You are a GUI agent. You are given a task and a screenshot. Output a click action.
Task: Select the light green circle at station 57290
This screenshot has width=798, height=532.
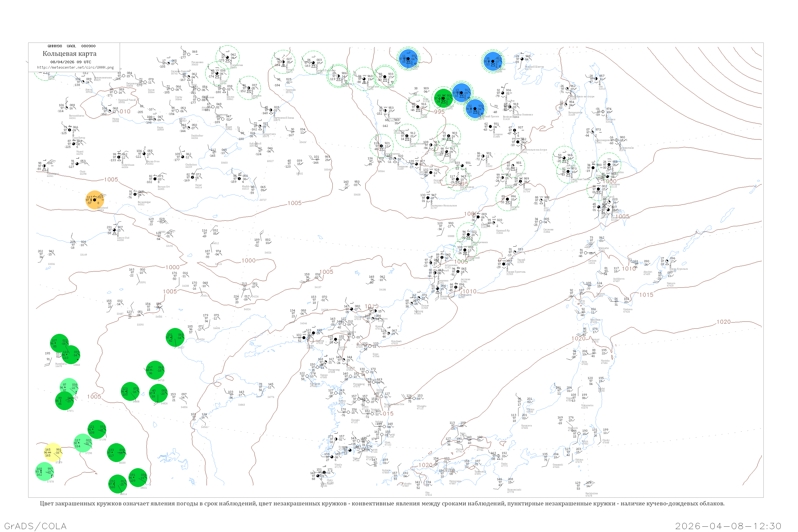tap(83, 443)
